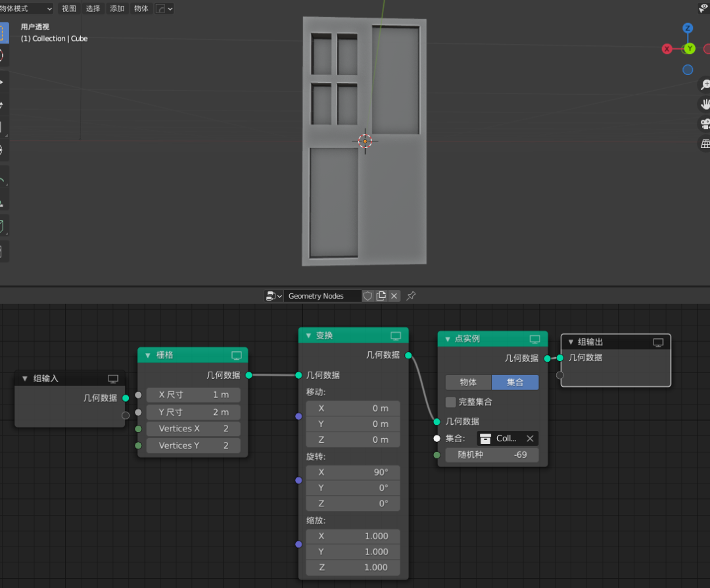Create new node tree via copy icon

click(381, 296)
